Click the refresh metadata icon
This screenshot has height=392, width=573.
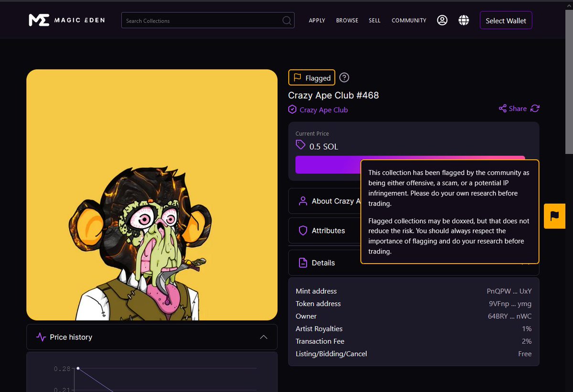535,108
